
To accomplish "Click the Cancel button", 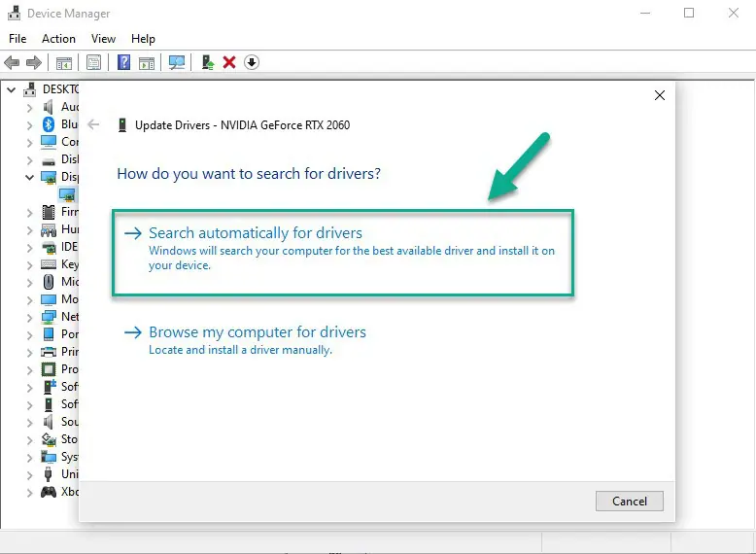I will pyautogui.click(x=630, y=501).
